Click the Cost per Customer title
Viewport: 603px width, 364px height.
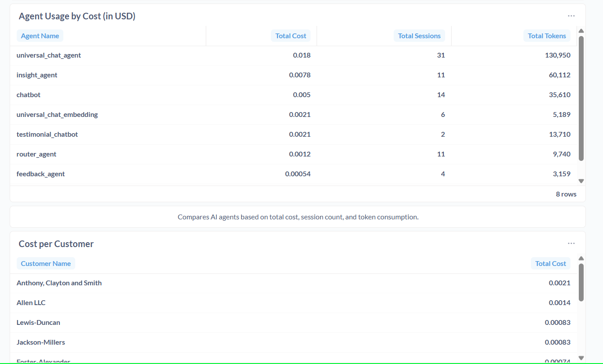[x=56, y=244]
